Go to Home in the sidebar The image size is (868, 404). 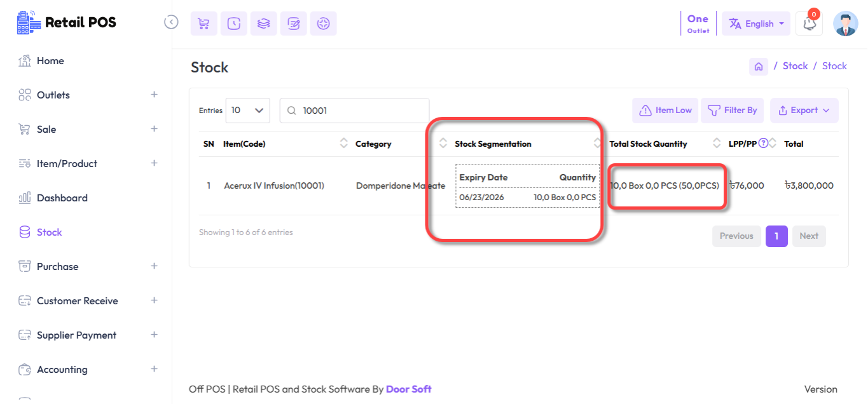[50, 61]
